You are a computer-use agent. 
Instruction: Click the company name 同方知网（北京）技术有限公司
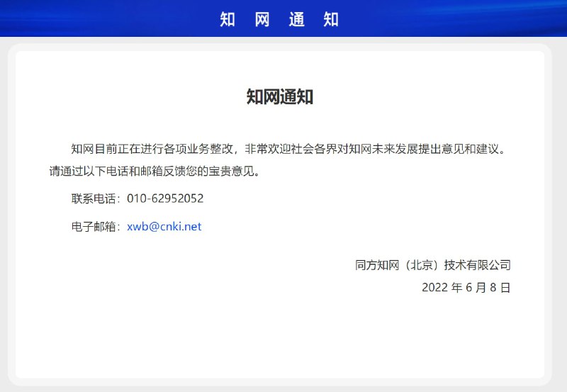coord(433,265)
